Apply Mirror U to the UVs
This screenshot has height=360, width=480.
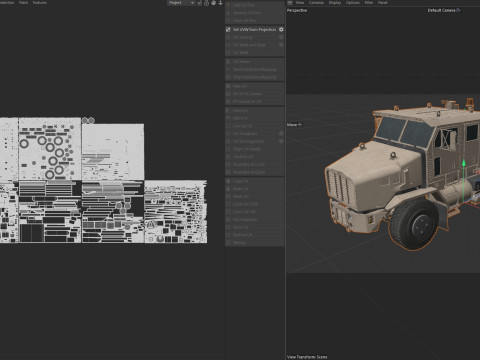tap(255, 110)
